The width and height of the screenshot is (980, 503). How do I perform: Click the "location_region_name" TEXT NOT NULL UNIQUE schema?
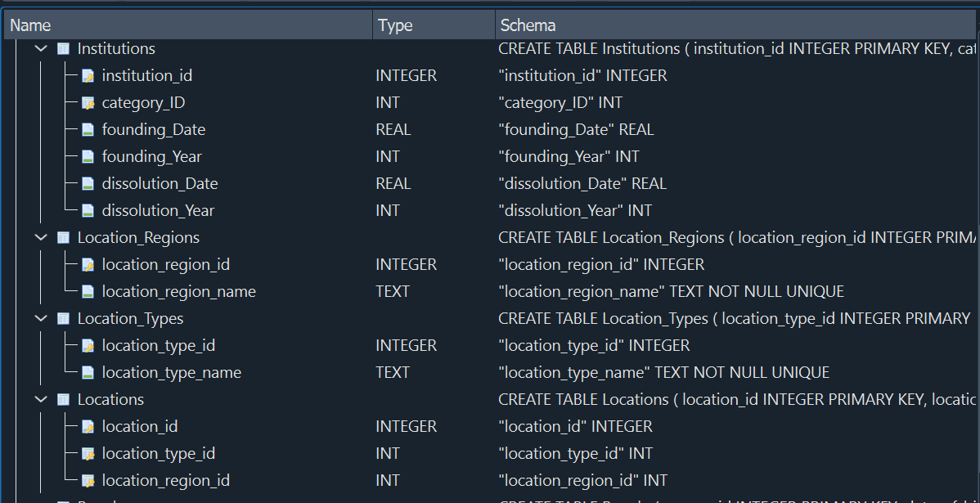[x=672, y=291]
